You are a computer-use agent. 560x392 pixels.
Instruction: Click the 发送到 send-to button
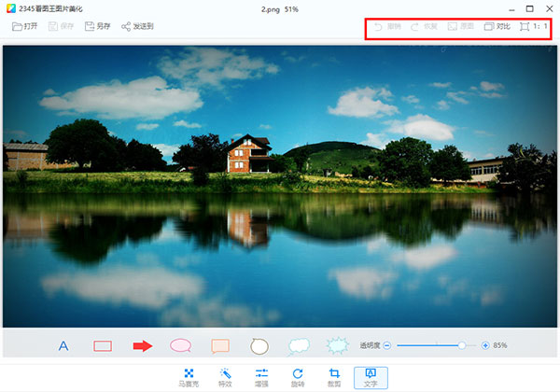pos(137,26)
